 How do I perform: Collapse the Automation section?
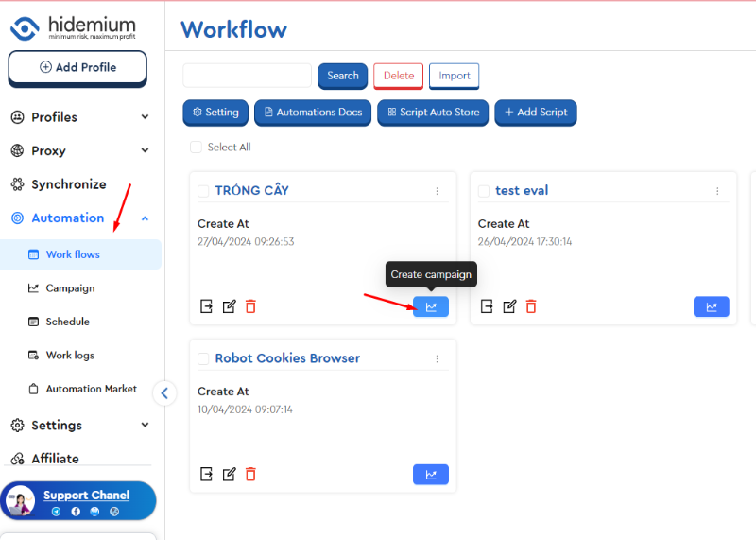145,218
